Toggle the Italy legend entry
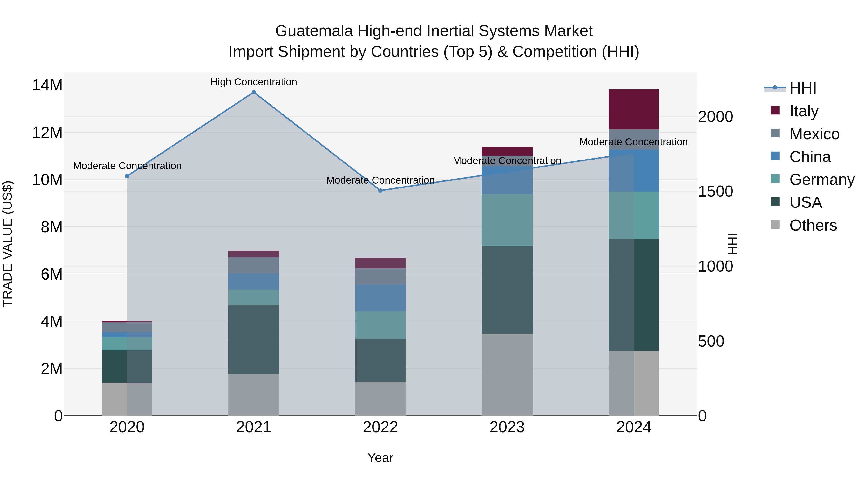 coord(794,111)
